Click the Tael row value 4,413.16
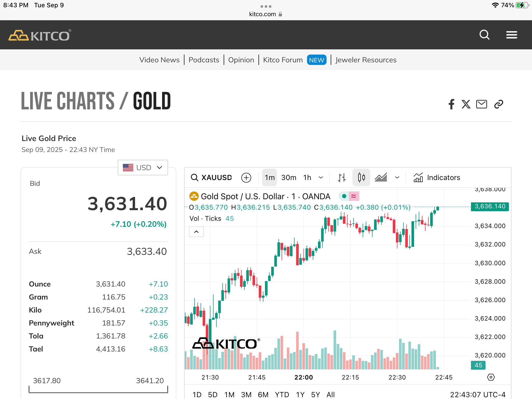Image resolution: width=532 pixels, height=399 pixels. click(x=111, y=349)
